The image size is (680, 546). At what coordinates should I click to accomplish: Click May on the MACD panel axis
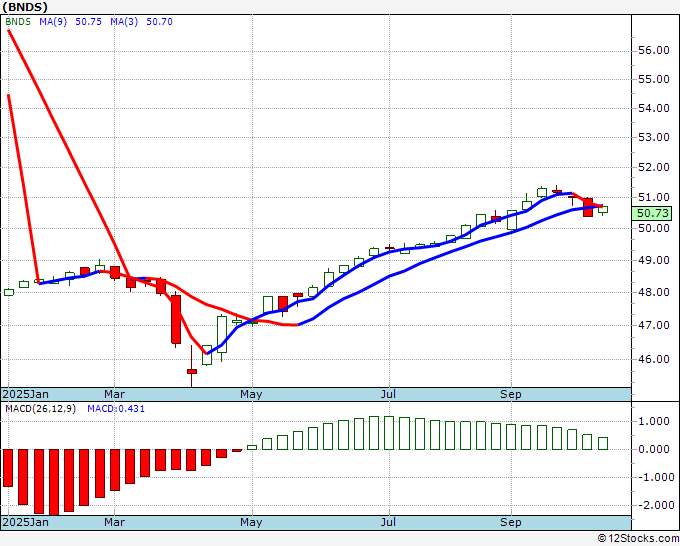(x=252, y=522)
